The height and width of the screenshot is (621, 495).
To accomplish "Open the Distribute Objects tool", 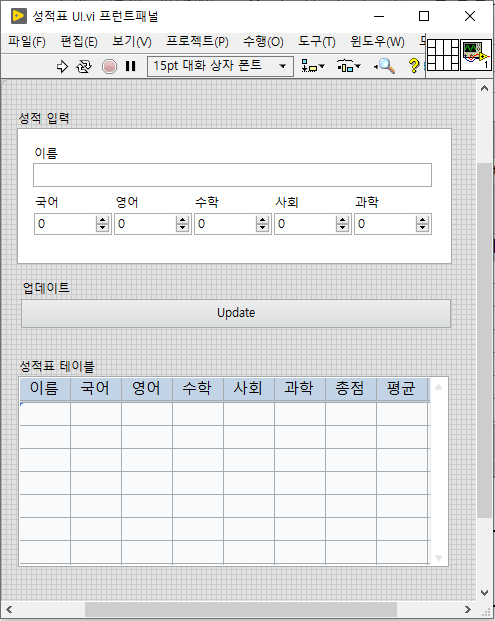I will 348,66.
